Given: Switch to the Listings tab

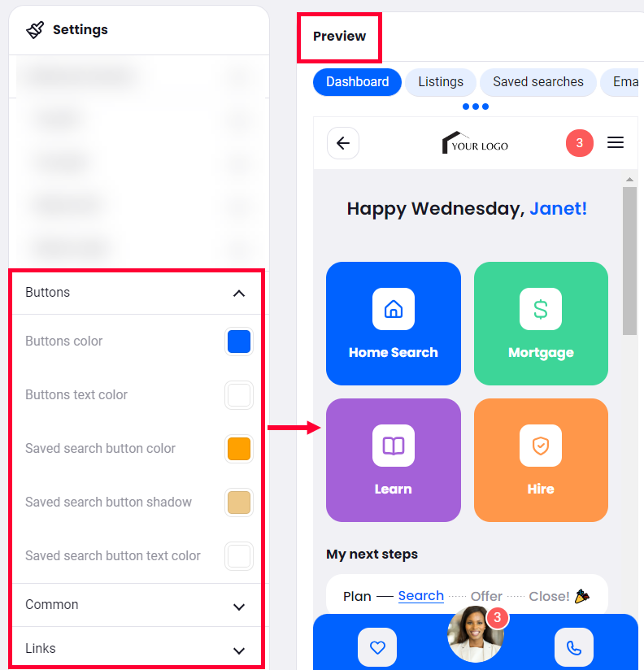Looking at the screenshot, I should [x=441, y=82].
